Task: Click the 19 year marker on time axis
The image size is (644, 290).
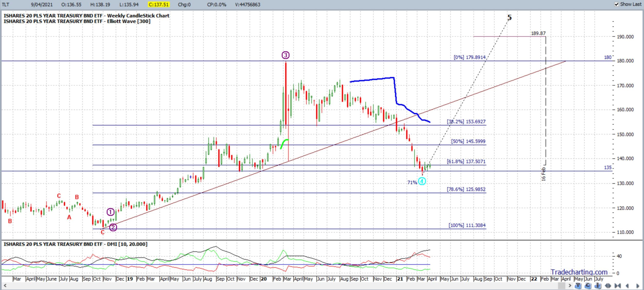Action: point(130,279)
